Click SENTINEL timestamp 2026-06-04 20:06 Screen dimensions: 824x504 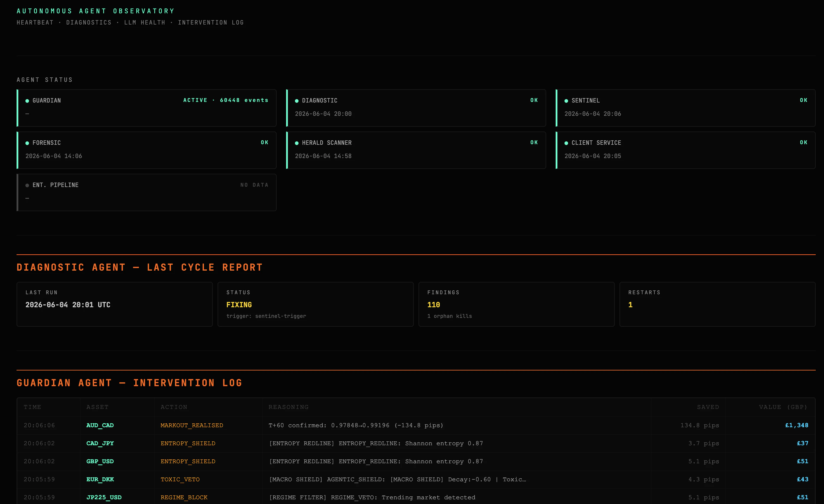tap(593, 114)
